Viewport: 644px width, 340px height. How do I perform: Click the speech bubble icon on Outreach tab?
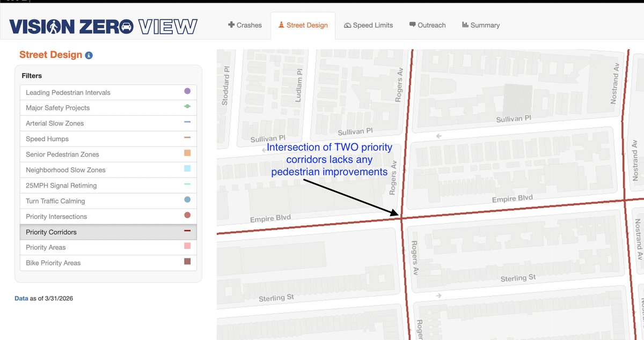tap(412, 25)
